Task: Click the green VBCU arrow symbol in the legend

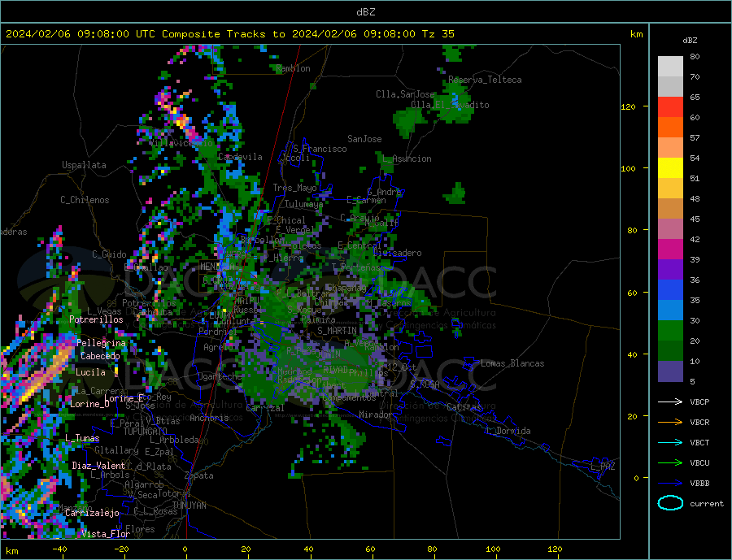Action: (670, 463)
